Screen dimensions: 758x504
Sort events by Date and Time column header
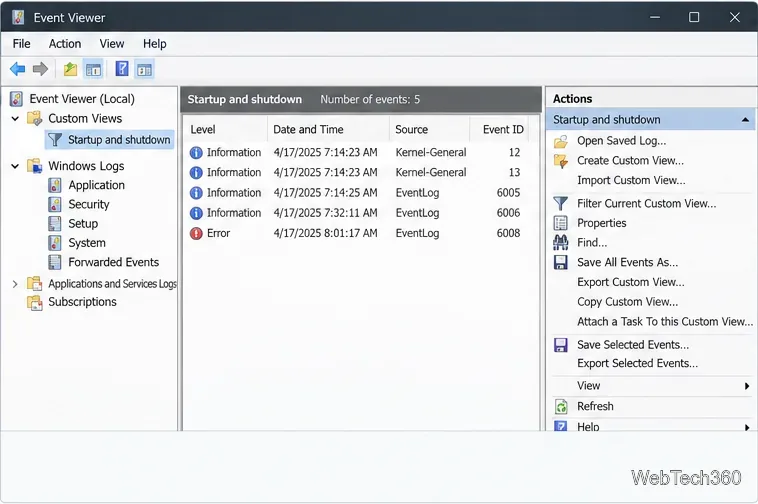click(329, 130)
